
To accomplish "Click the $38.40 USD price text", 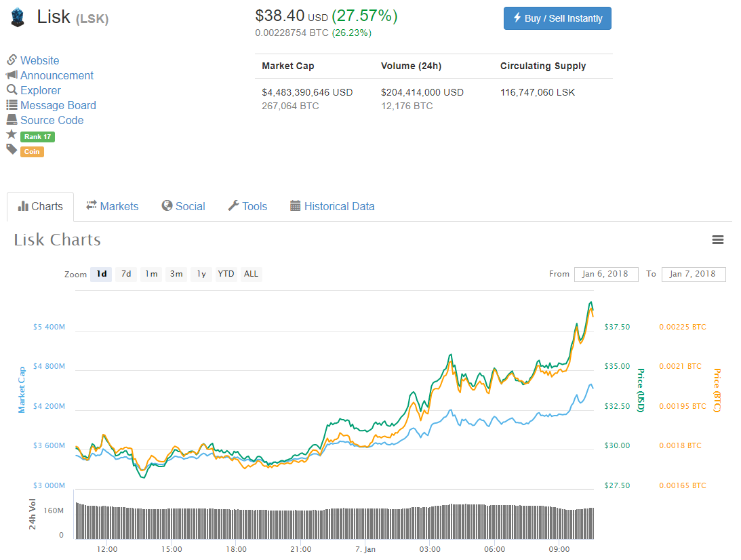I will pos(292,16).
